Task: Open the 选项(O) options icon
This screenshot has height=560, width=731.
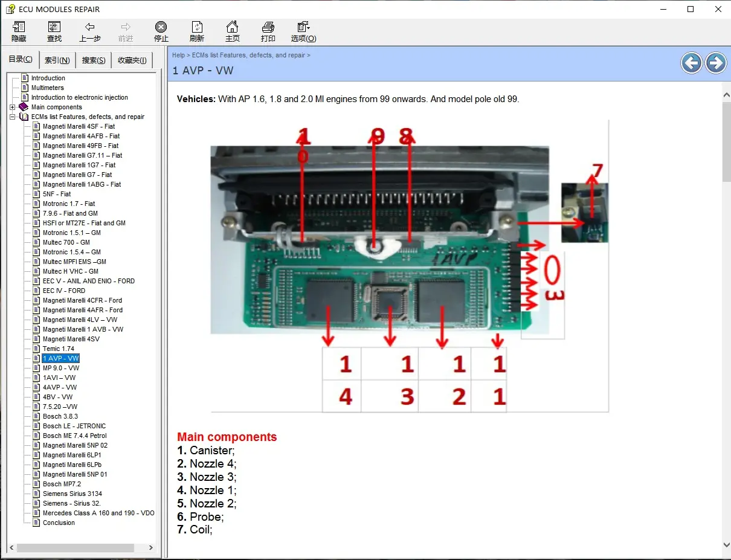Action: tap(303, 31)
